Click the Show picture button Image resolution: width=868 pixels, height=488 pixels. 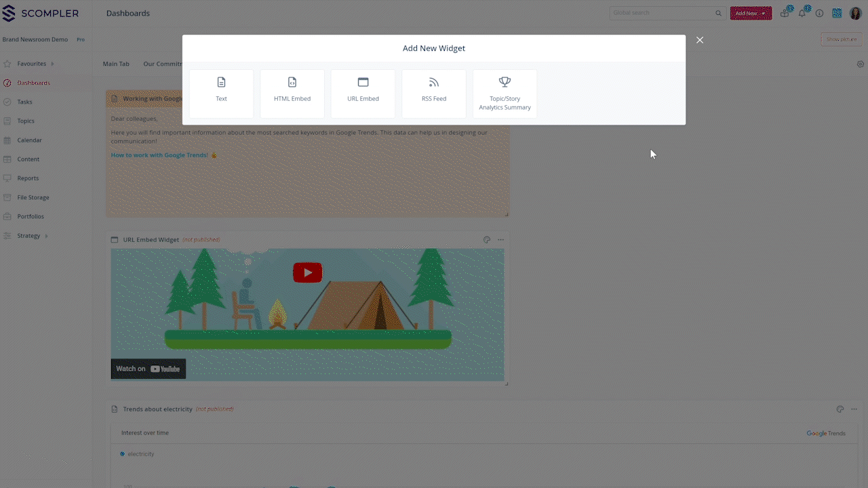841,39
